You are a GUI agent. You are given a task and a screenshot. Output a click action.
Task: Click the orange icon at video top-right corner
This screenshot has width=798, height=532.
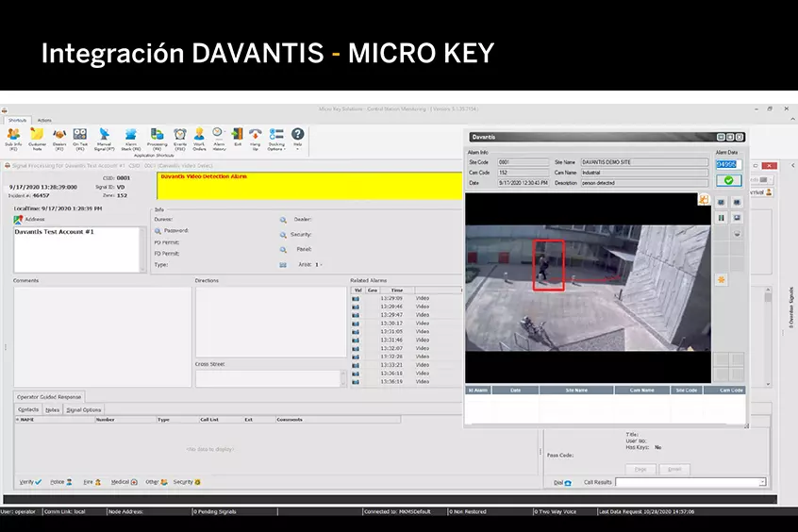[704, 200]
